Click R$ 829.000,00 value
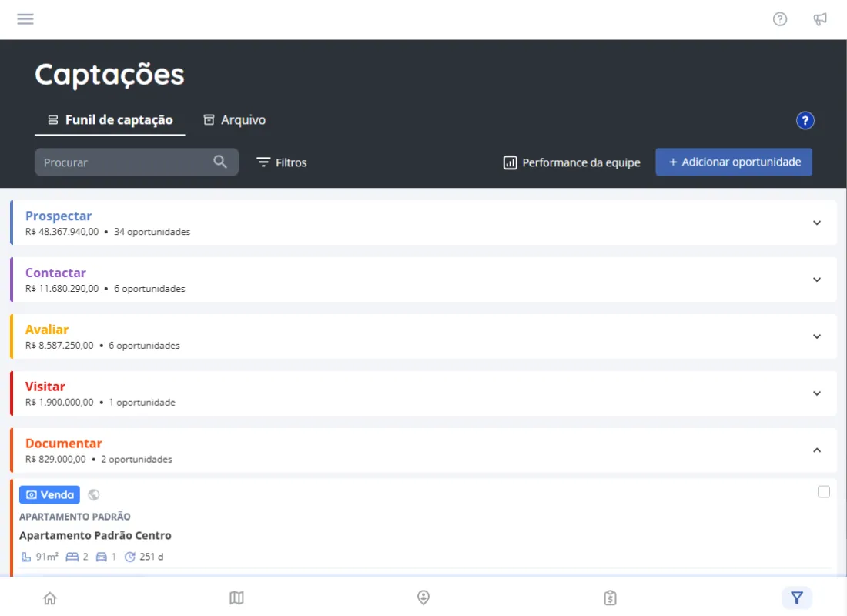Image resolution: width=847 pixels, height=616 pixels. [x=55, y=459]
